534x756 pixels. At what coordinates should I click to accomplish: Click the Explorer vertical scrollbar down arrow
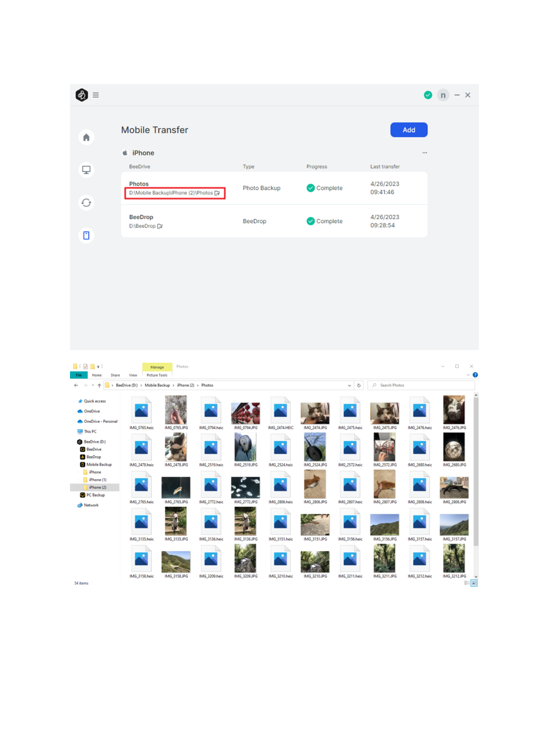tap(476, 577)
